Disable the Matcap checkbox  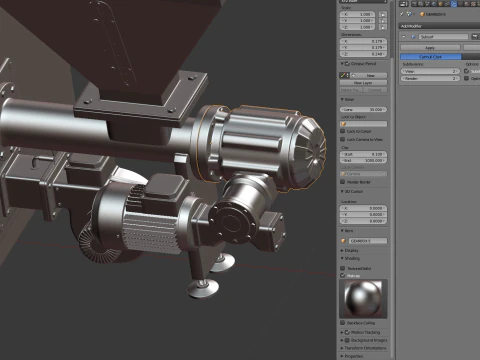[343, 275]
